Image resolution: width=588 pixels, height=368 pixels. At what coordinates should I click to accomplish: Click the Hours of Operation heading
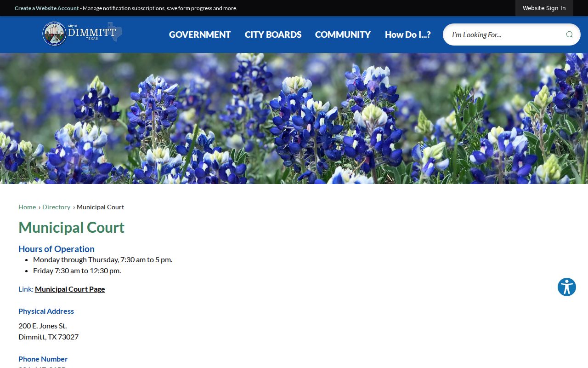coord(57,249)
